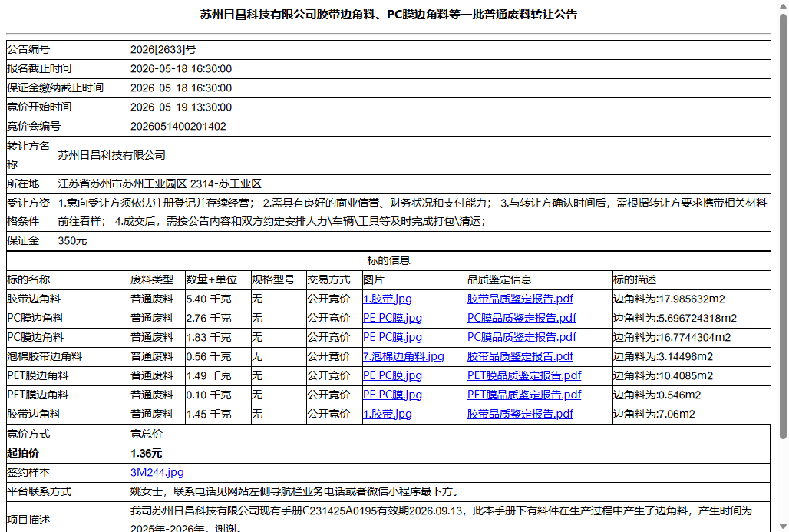This screenshot has width=789, height=532.
Task: Click the 平台联系方式 label
Action: [x=39, y=491]
